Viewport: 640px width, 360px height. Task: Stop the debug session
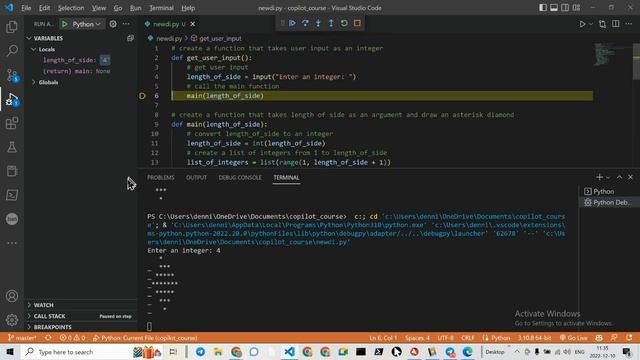[x=357, y=23]
